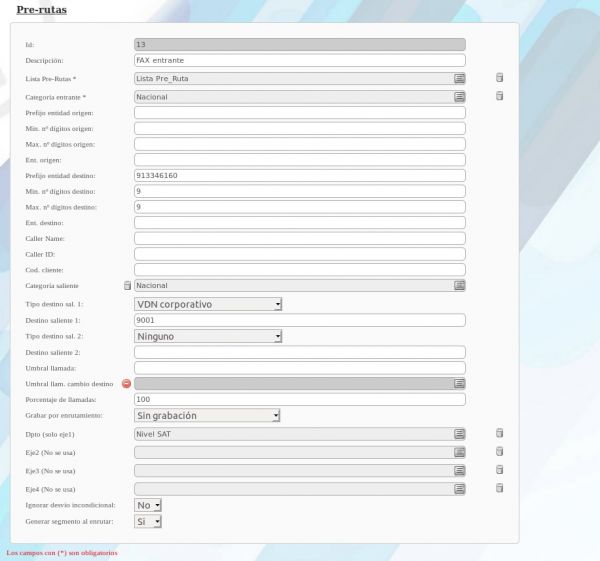Expand the Tipo destino sal. 1 dropdown
The image size is (600, 561).
tap(208, 304)
